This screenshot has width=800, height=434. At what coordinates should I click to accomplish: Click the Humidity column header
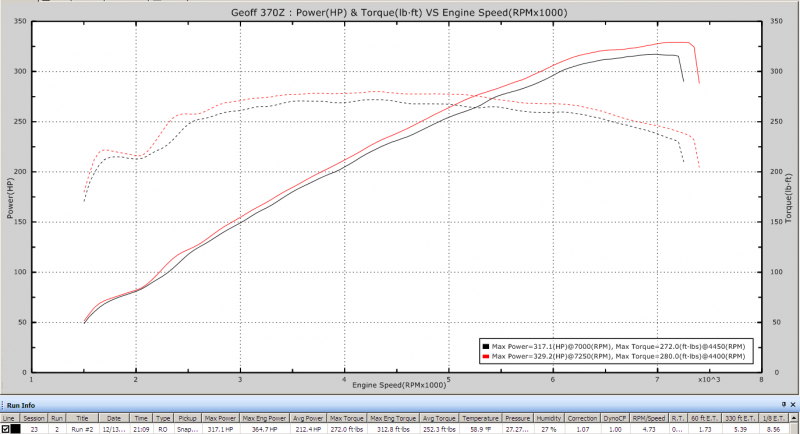tap(549, 418)
